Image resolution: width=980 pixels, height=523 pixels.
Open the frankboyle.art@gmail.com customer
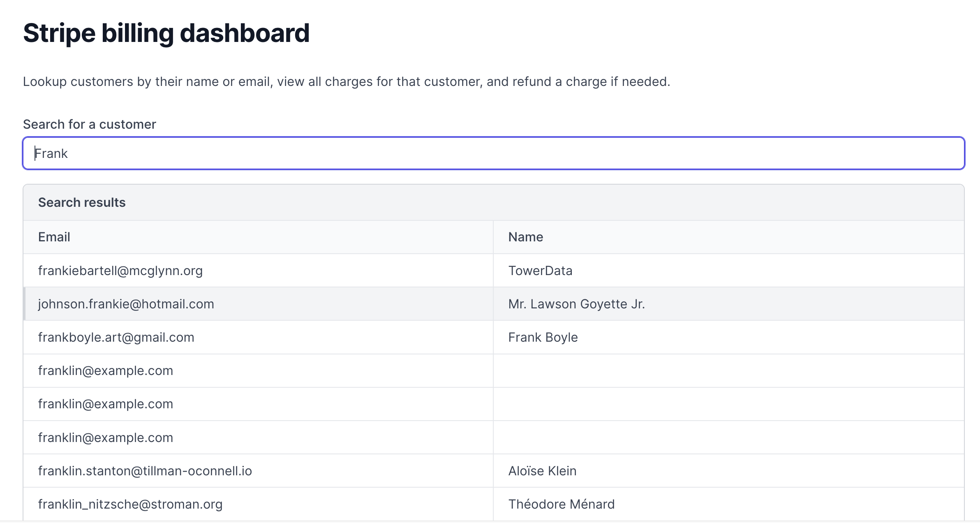tap(493, 337)
